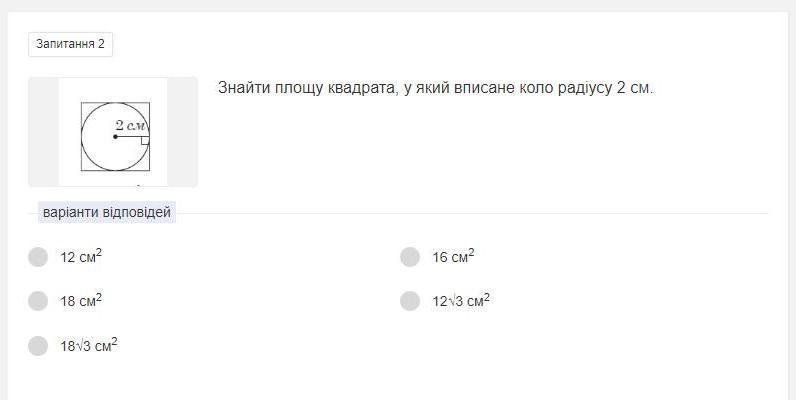Click the circle's center point in diagram
Image resolution: width=796 pixels, height=400 pixels.
(115, 137)
